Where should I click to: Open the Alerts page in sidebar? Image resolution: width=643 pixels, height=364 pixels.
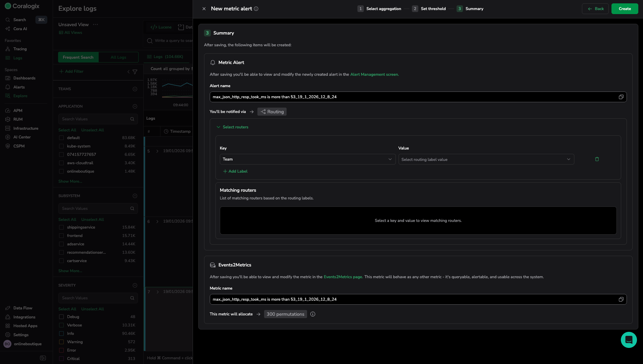click(19, 87)
